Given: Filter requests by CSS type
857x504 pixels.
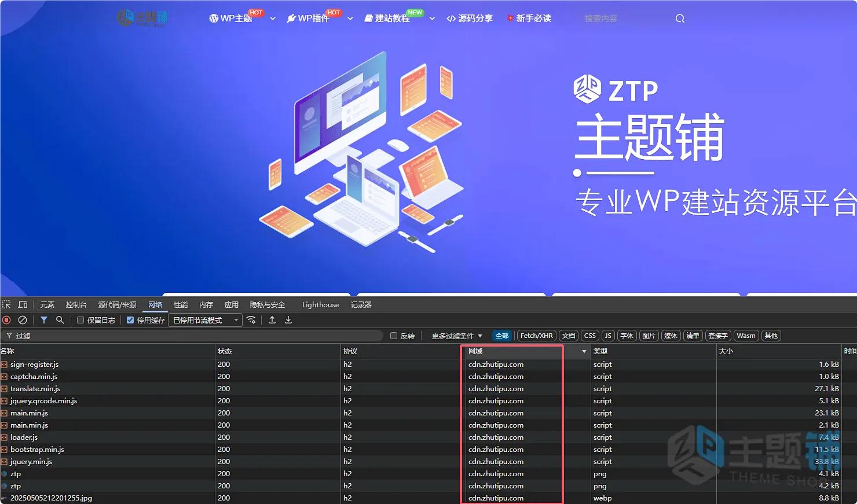Looking at the screenshot, I should coord(590,336).
